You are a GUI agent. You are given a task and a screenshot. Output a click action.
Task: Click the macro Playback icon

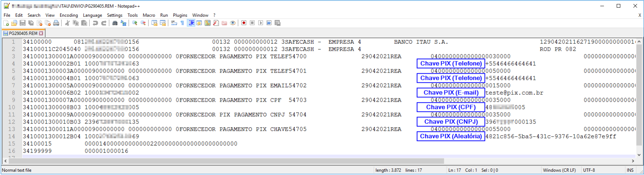[261, 23]
